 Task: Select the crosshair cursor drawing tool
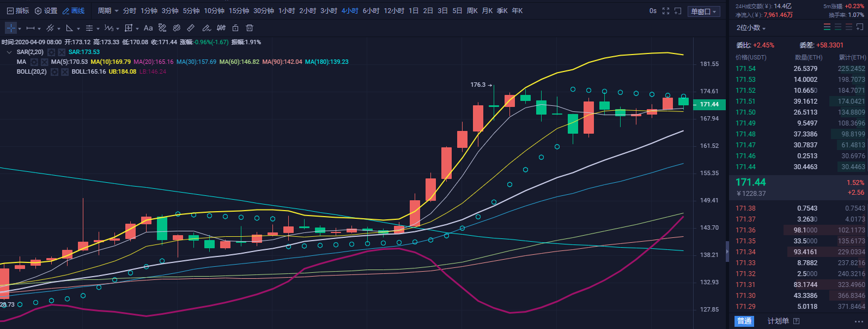pos(11,28)
